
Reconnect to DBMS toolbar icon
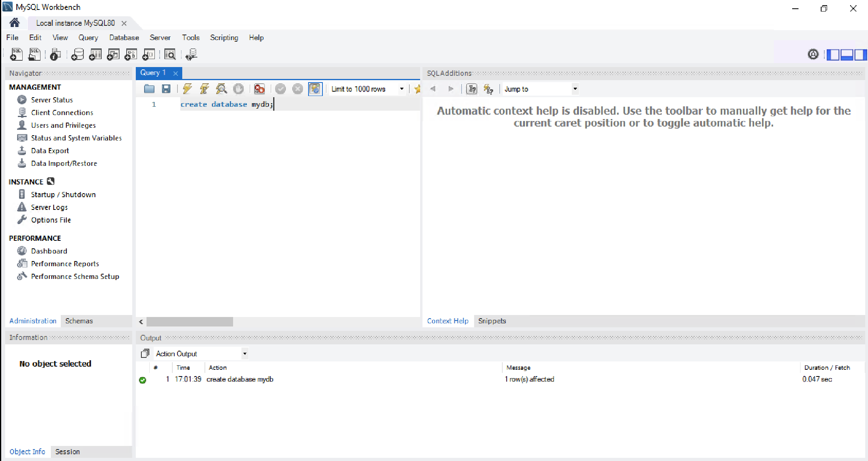click(191, 54)
